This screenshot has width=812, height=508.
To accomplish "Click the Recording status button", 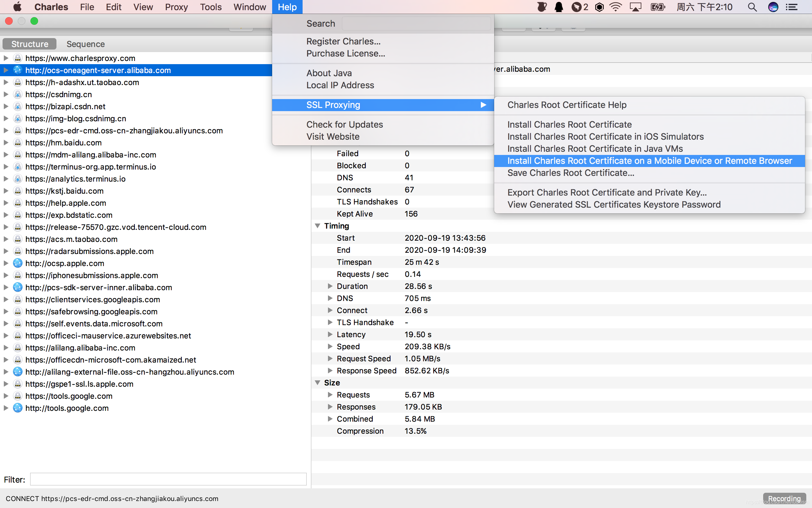I will [x=784, y=498].
